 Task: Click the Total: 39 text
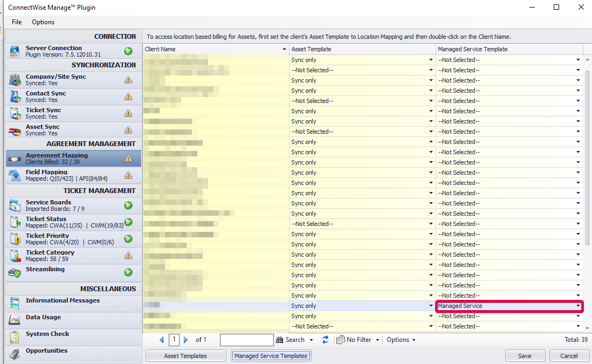tap(576, 340)
